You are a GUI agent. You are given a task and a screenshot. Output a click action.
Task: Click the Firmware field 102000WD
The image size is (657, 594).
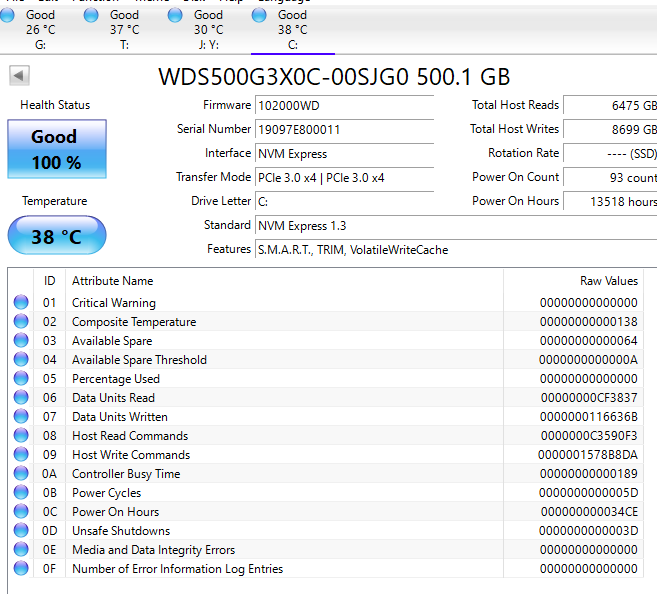(x=344, y=105)
